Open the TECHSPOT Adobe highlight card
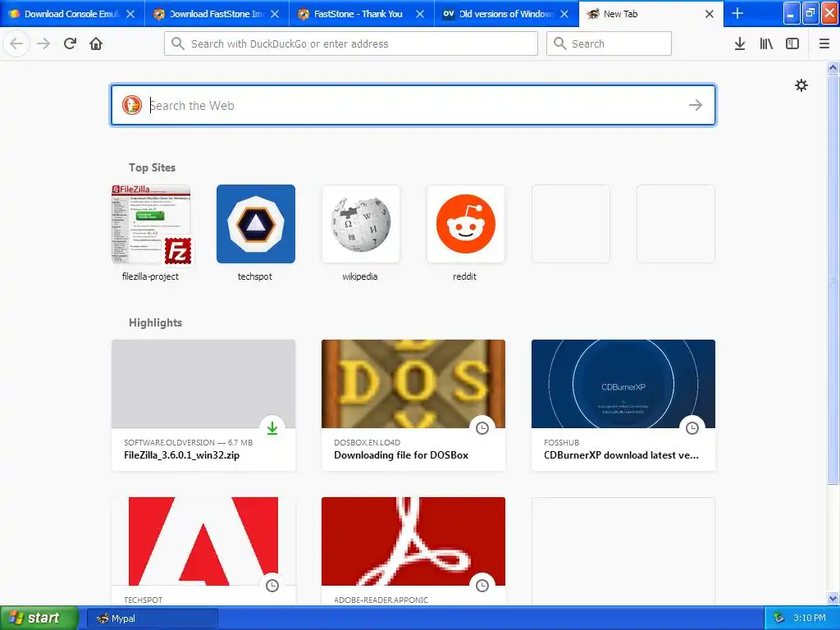This screenshot has height=630, width=840. 203,551
